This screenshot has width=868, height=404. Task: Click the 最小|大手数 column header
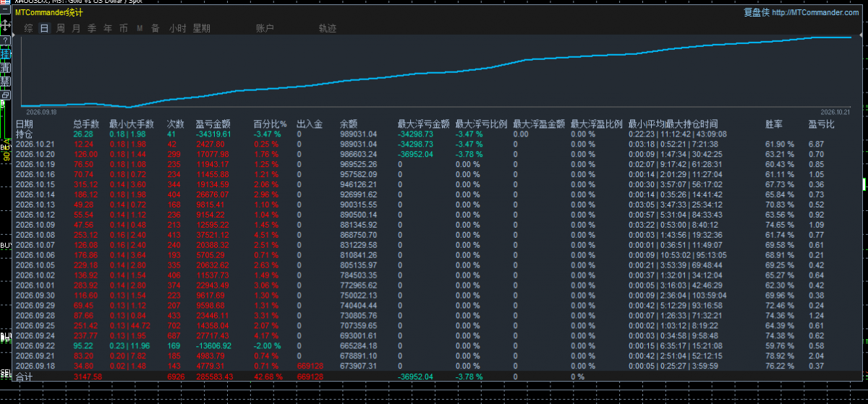point(132,124)
